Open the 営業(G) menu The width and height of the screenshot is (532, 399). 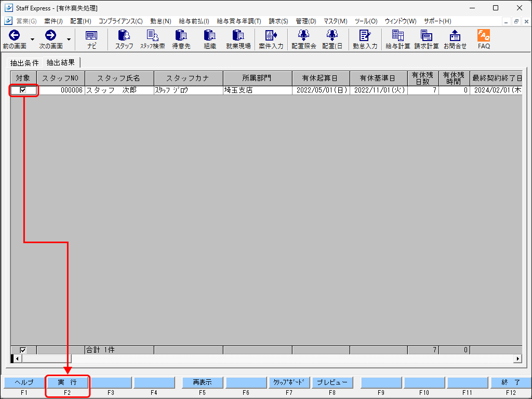click(26, 21)
